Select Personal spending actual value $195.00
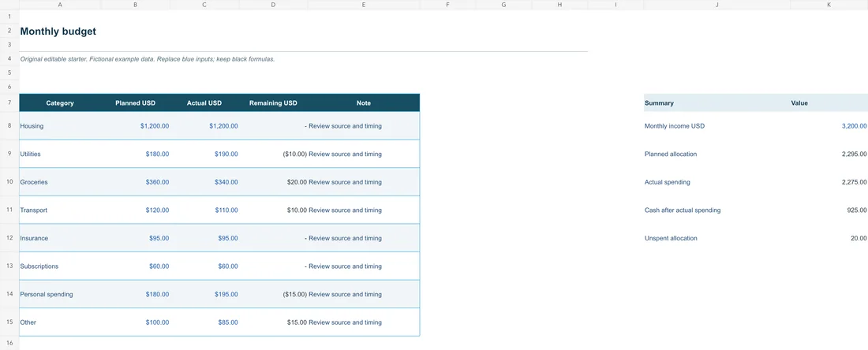 [x=204, y=294]
